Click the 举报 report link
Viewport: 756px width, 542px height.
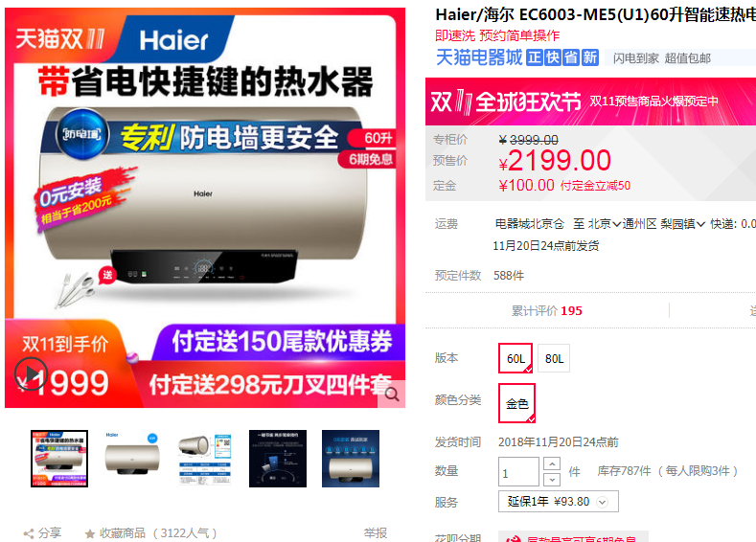click(376, 532)
